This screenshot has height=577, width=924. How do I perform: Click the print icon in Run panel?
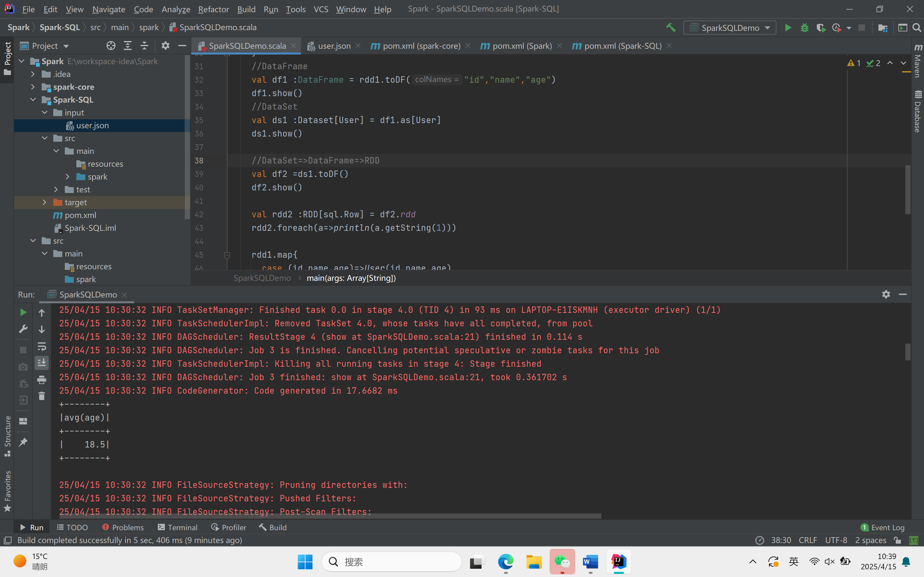pos(42,380)
